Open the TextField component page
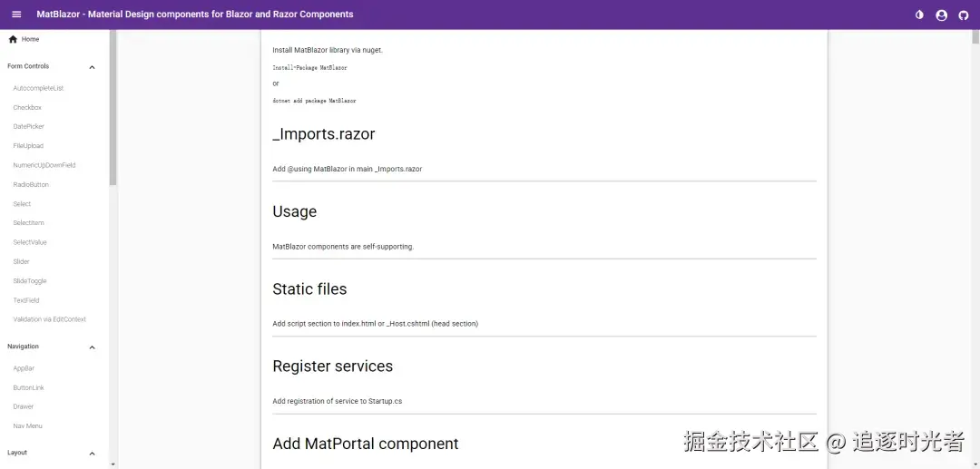 (x=26, y=300)
